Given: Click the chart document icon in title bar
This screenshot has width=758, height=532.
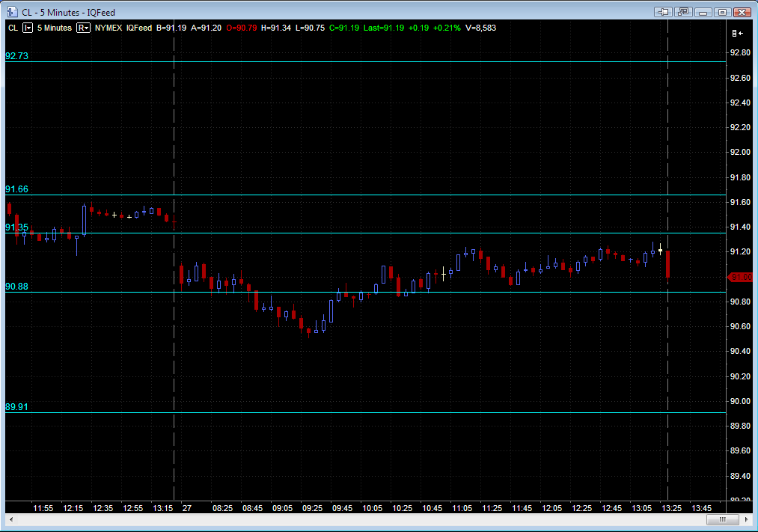Looking at the screenshot, I should pyautogui.click(x=12, y=11).
